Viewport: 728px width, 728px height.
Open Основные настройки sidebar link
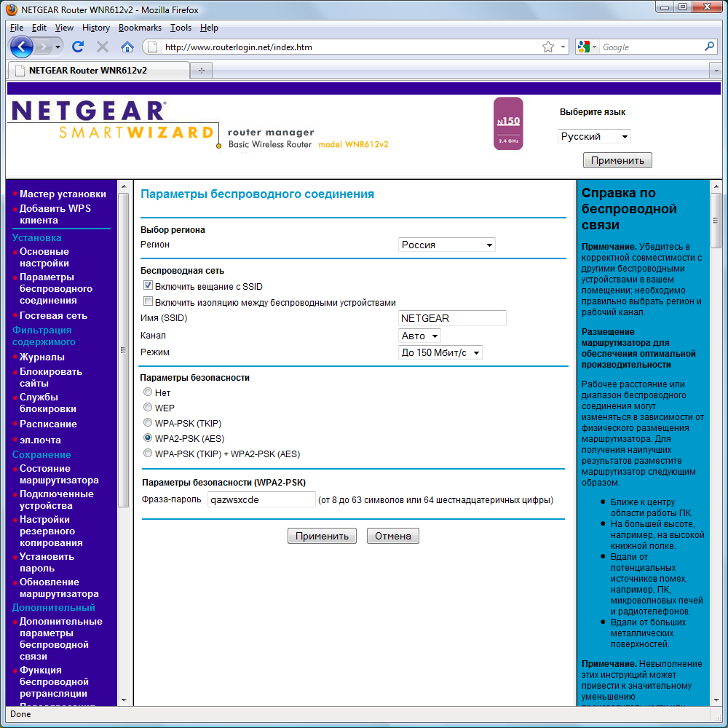click(44, 257)
